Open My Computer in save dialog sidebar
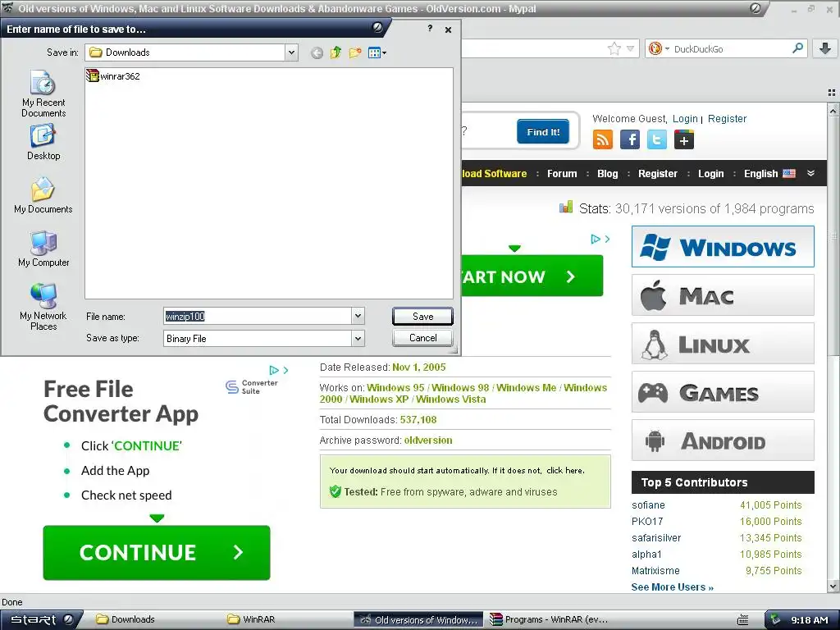Image resolution: width=840 pixels, height=630 pixels. 43,249
